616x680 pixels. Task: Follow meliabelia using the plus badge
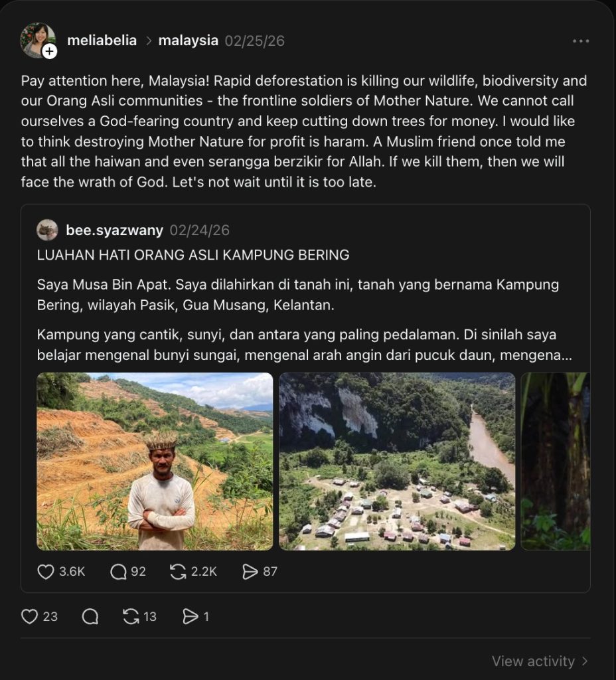[50, 51]
